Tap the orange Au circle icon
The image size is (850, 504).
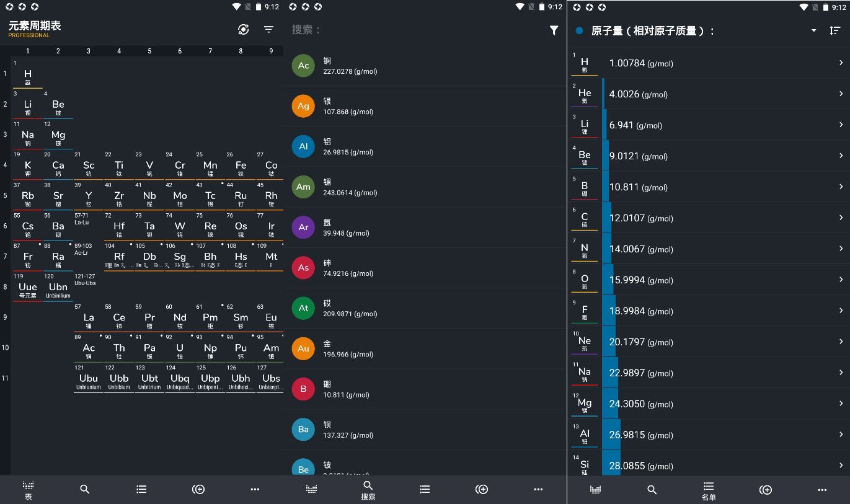point(303,348)
